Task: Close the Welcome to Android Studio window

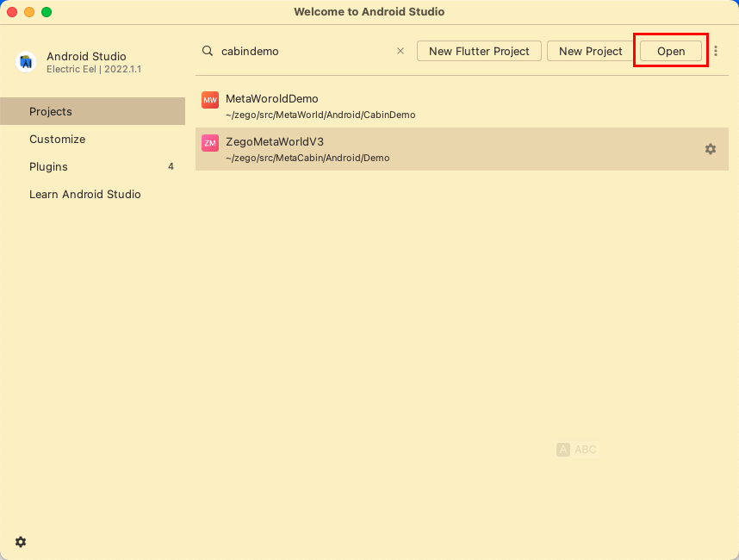Action: pyautogui.click(x=11, y=12)
